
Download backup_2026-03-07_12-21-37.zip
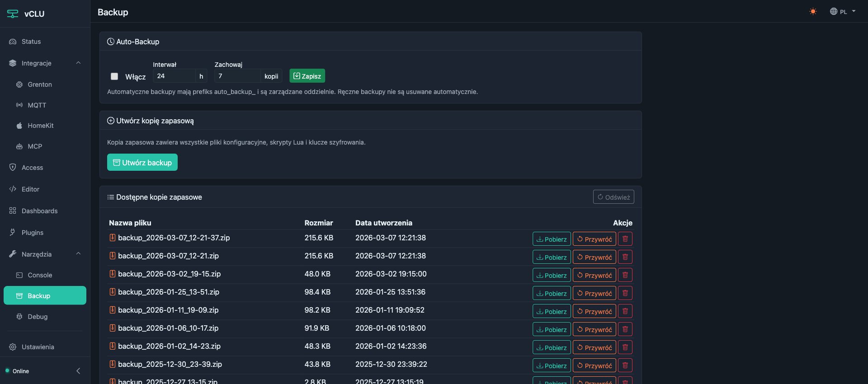tap(552, 239)
